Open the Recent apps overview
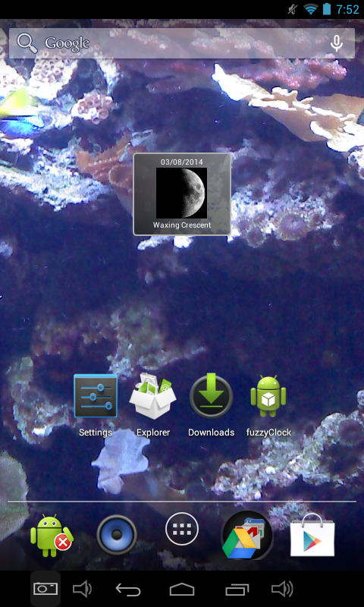Screen dimensions: 364x607 (x=237, y=590)
